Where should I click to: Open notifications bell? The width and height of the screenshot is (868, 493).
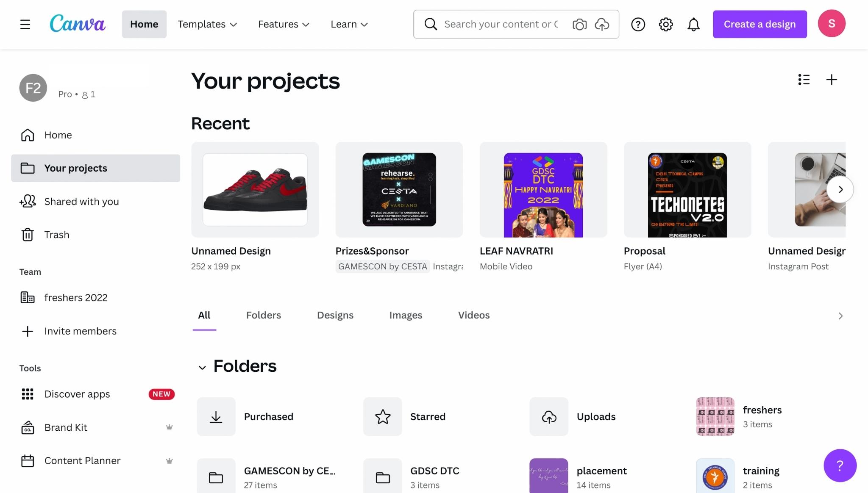tap(693, 24)
